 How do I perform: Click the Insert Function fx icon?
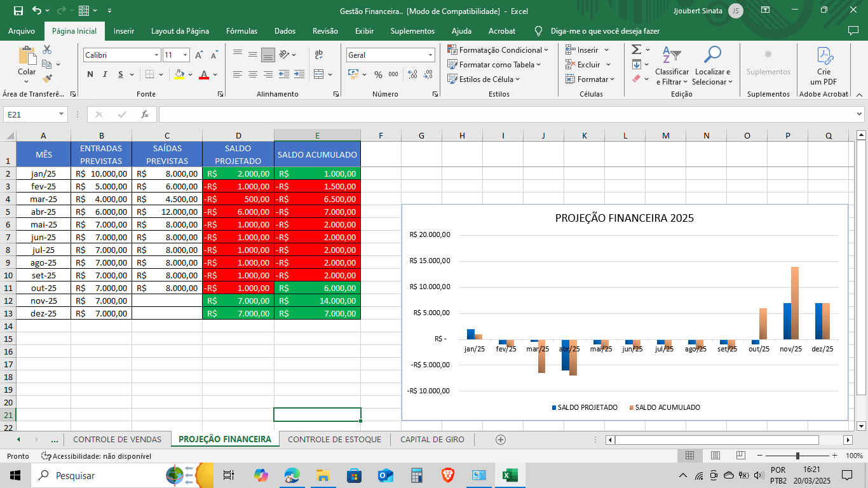click(145, 114)
